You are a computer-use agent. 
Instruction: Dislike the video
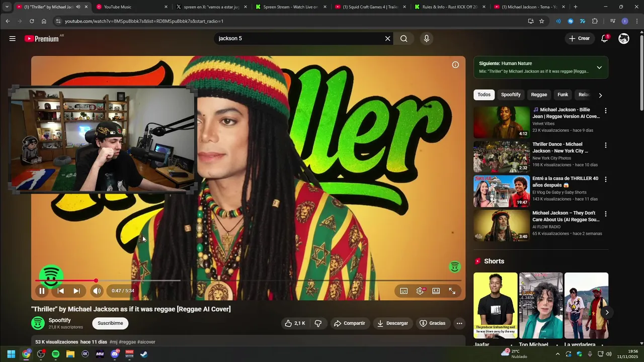[318, 323]
